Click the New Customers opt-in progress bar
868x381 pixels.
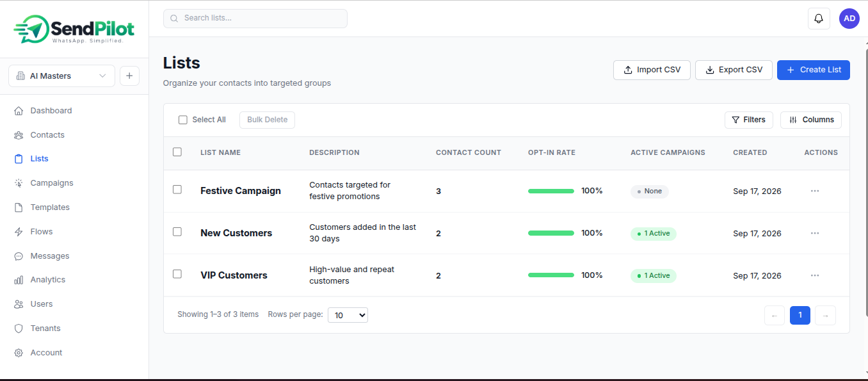click(551, 233)
